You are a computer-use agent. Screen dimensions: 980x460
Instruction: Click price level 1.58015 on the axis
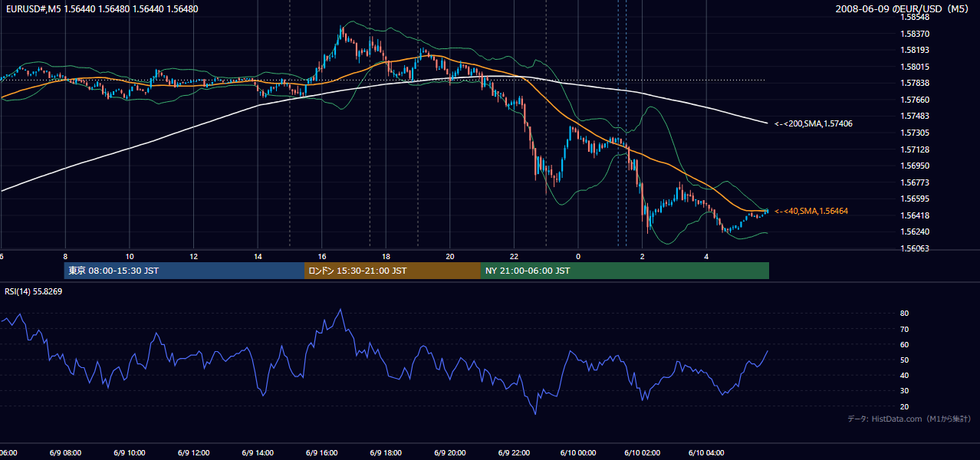click(916, 67)
